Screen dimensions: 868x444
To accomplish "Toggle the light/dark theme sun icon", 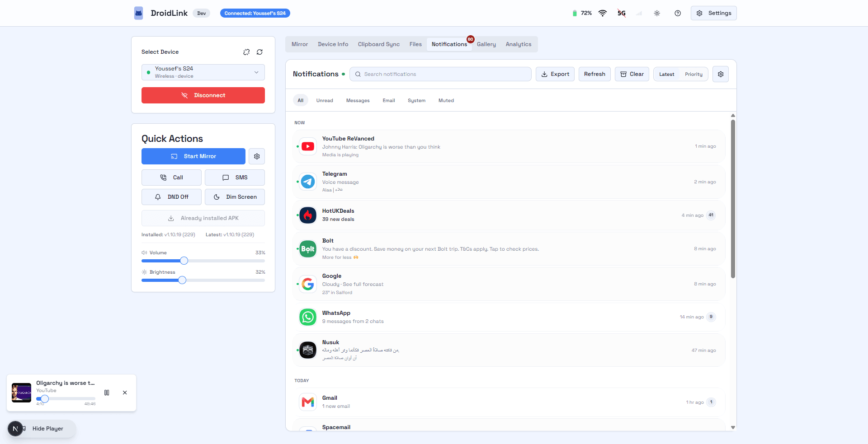I will tap(657, 13).
